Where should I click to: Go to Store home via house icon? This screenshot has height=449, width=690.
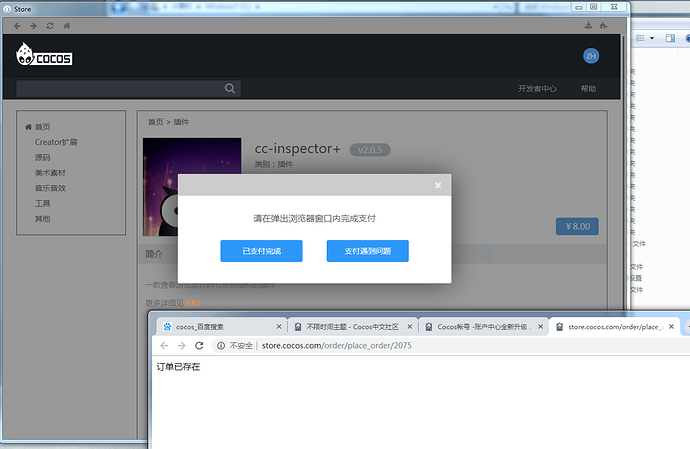66,26
